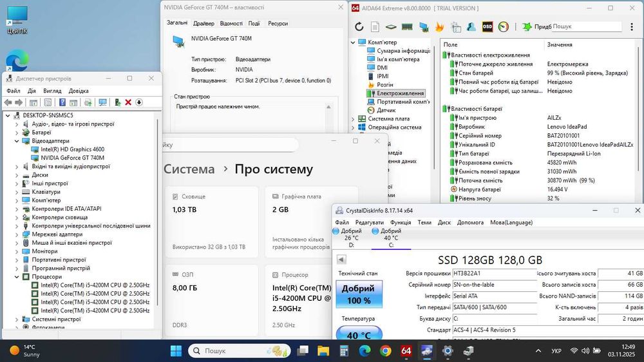Click the scan for hardware changes monitor icon

point(102,102)
